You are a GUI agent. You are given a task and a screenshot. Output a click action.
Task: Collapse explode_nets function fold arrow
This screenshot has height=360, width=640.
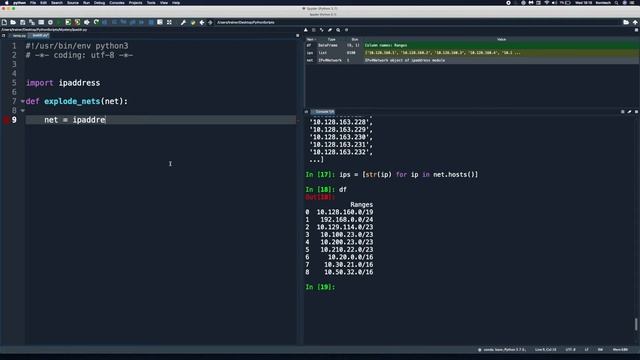(22, 101)
